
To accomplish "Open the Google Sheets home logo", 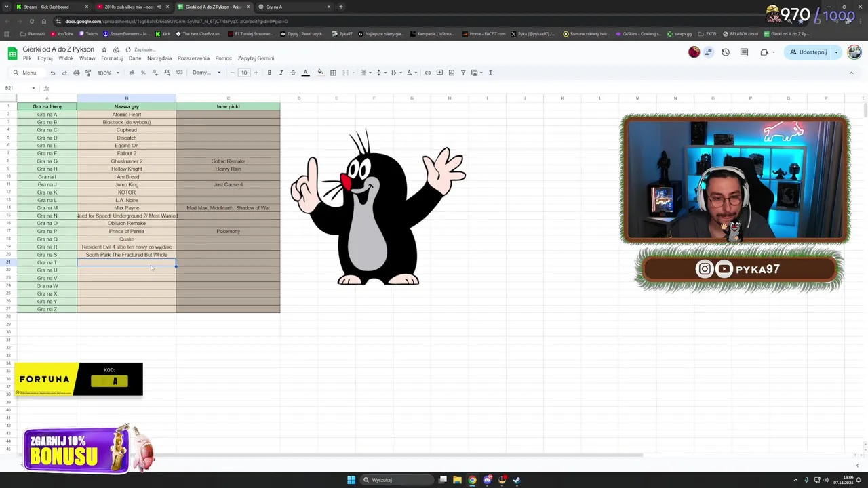I will [12, 54].
